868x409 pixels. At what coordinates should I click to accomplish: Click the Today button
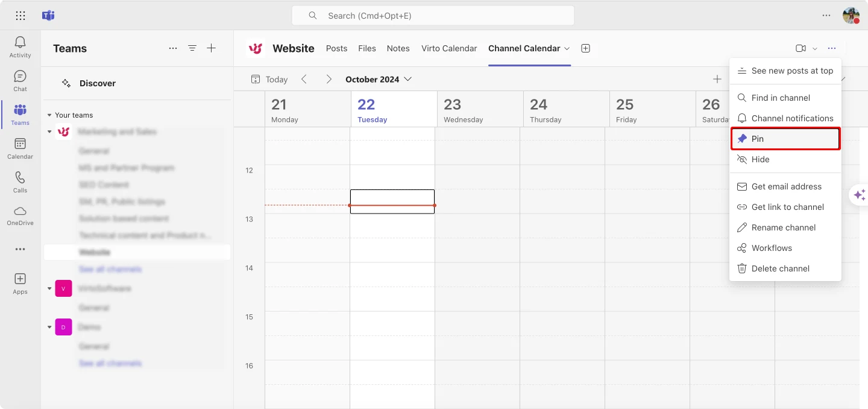pyautogui.click(x=269, y=79)
